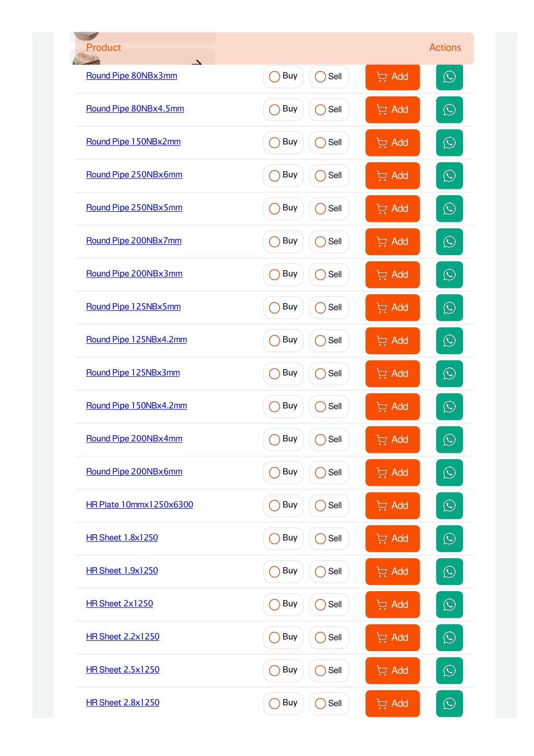The height and width of the screenshot is (756, 534).
Task: Open WhatsApp chat for Round Pipe 80NBx3mm
Action: (449, 77)
